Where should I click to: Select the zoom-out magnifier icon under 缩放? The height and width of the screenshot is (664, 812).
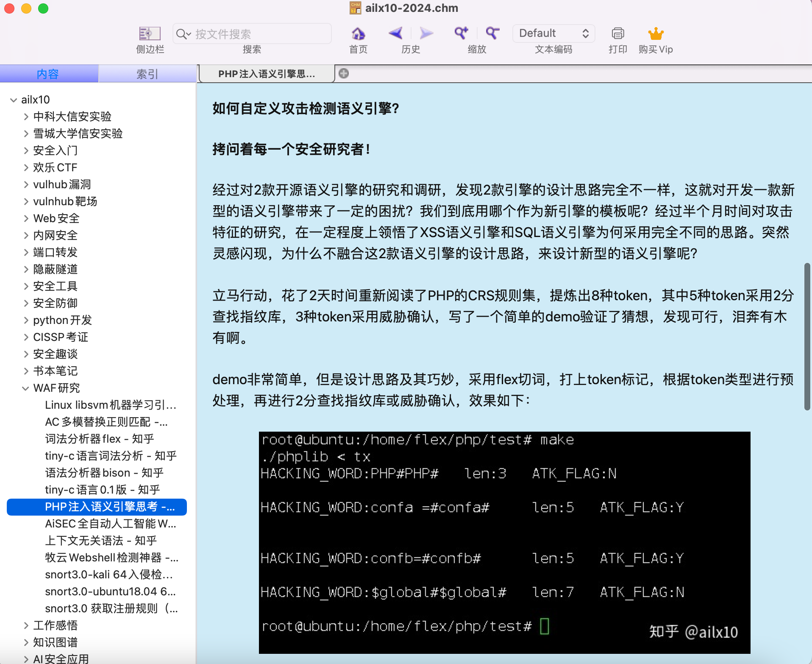[x=492, y=33]
